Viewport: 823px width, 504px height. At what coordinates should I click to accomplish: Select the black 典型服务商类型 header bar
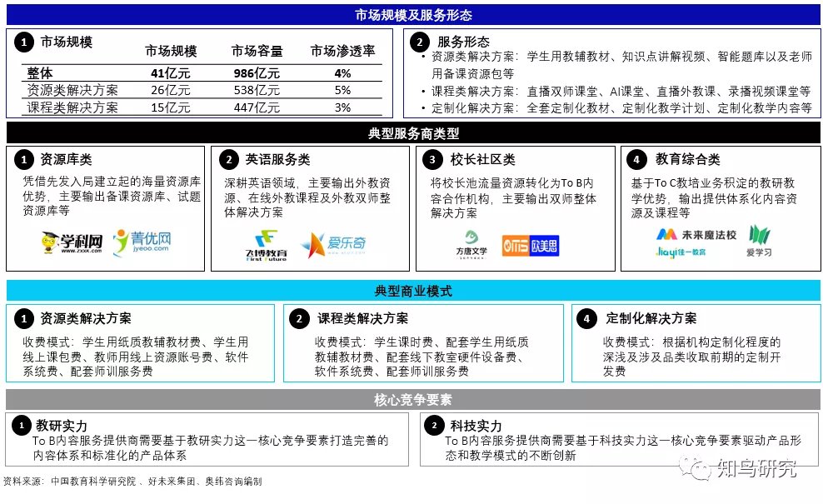point(413,133)
